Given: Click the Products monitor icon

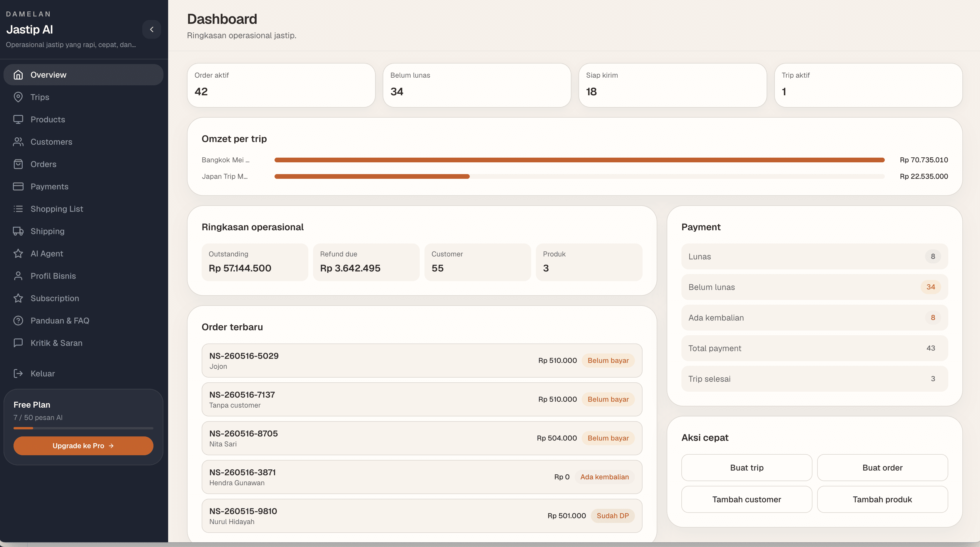Looking at the screenshot, I should point(18,119).
